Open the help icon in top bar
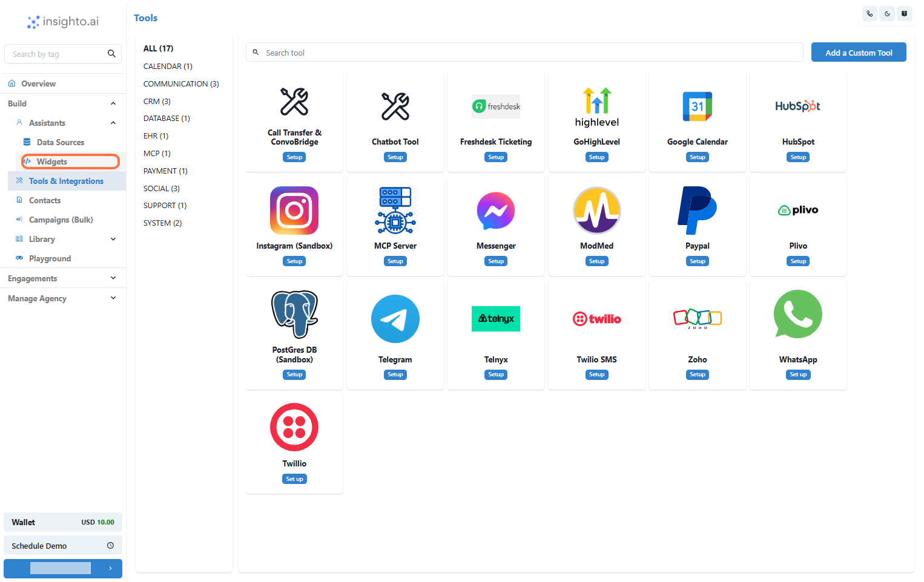Viewport: 924px width, 582px height. (x=904, y=13)
